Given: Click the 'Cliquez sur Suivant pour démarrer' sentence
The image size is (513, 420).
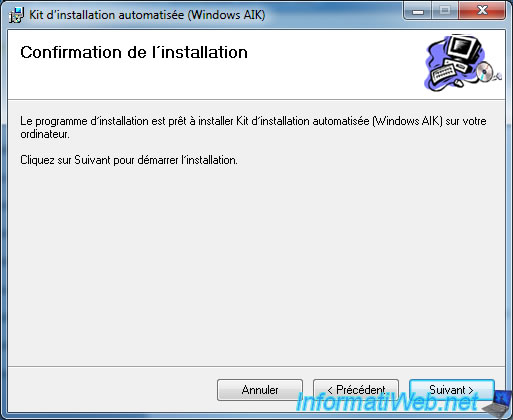Looking at the screenshot, I should [129, 160].
